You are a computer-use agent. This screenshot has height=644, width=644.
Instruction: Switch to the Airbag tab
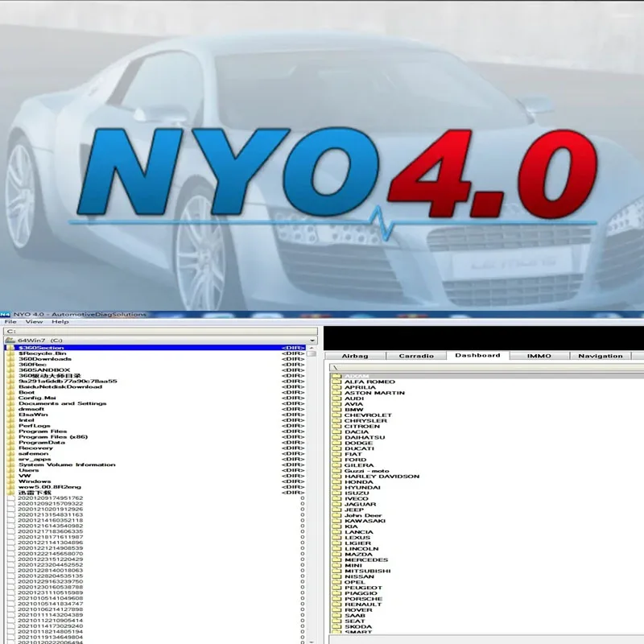[355, 356]
